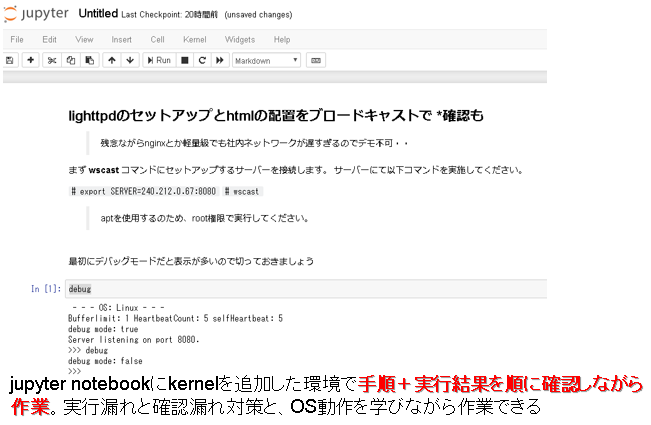Open the Widgets menu
The width and height of the screenshot is (651, 425).
tap(240, 39)
